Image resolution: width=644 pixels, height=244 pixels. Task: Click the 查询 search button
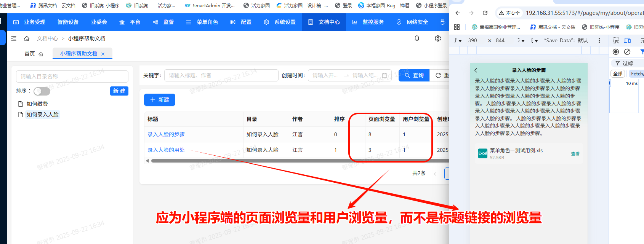click(x=414, y=75)
